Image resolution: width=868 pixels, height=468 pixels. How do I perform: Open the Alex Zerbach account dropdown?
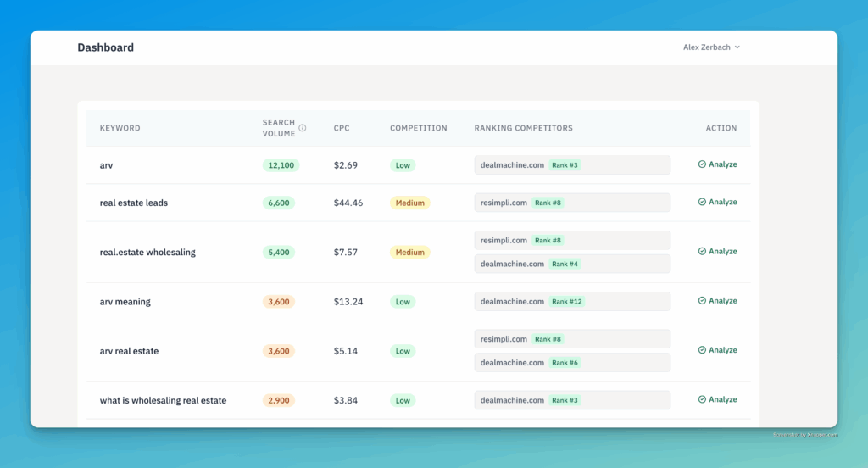pyautogui.click(x=711, y=47)
